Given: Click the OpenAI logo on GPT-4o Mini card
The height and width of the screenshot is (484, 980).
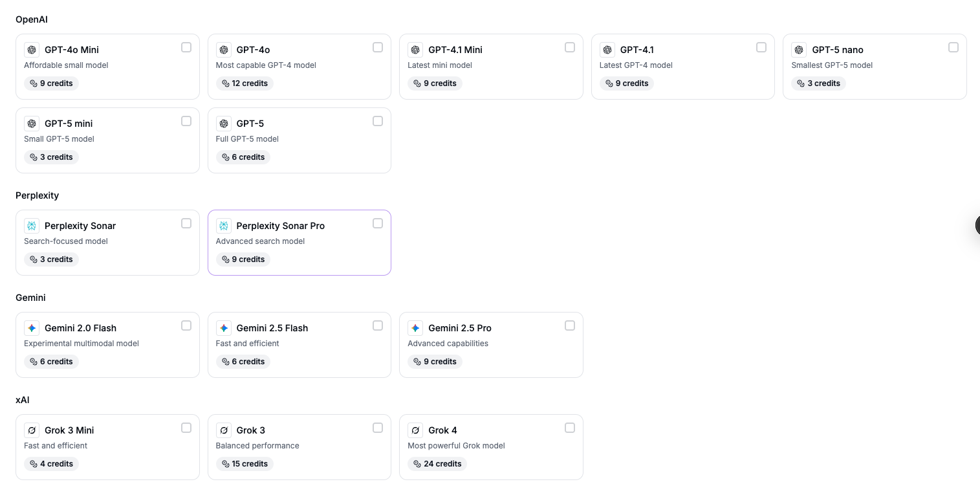Looking at the screenshot, I should pos(32,50).
